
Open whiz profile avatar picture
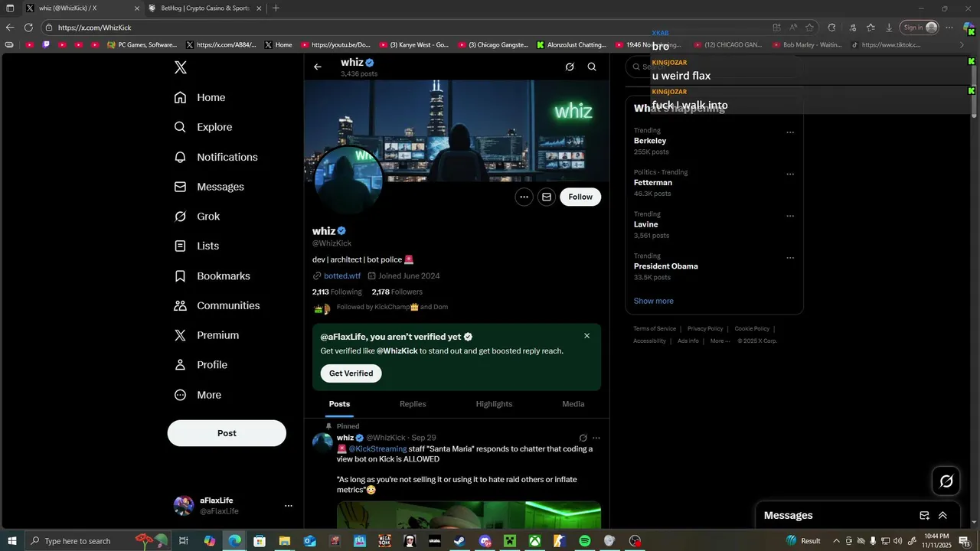click(x=348, y=179)
